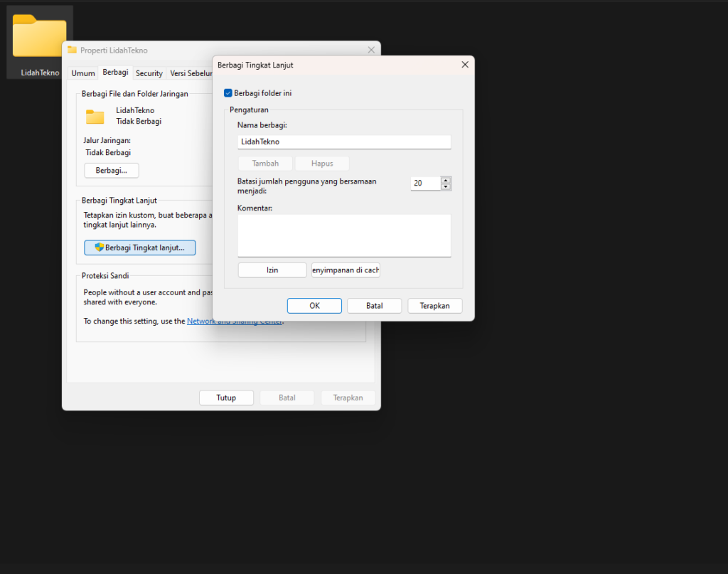Close the Properti LidahTekno window
728x574 pixels.
[371, 50]
